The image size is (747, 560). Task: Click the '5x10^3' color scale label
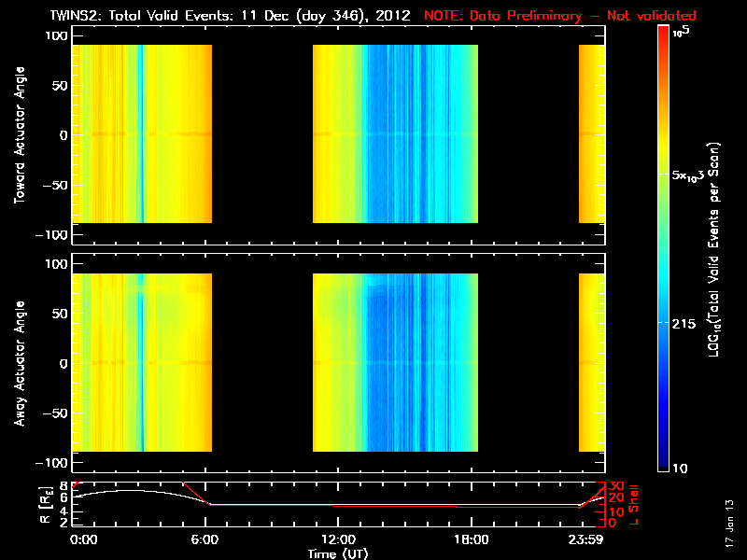click(x=694, y=175)
